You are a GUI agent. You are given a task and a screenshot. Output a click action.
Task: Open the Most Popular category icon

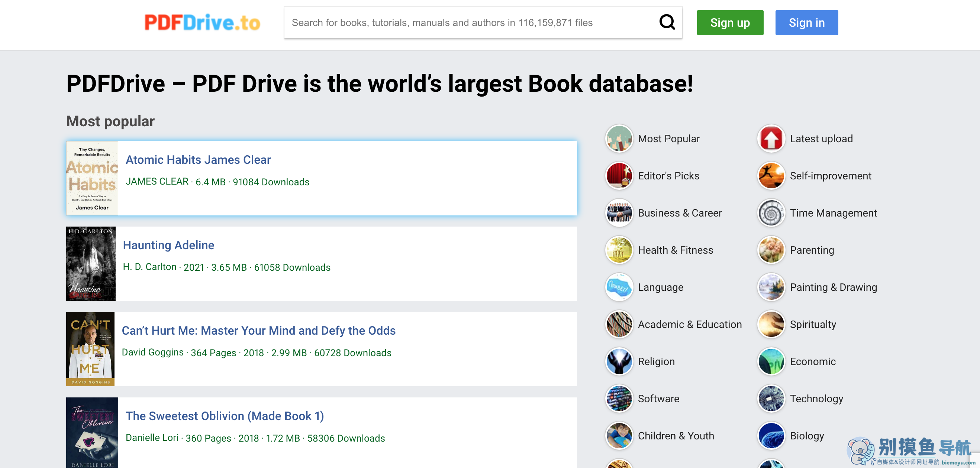(619, 139)
